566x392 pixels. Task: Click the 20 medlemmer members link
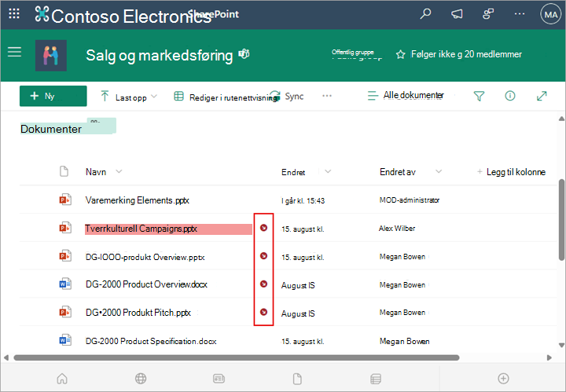493,54
